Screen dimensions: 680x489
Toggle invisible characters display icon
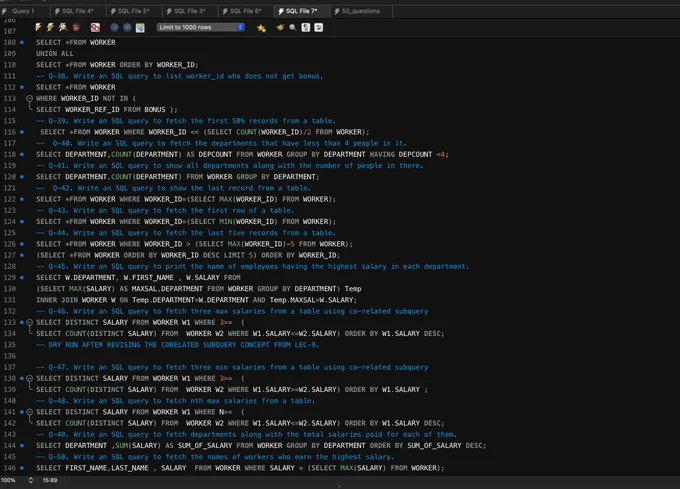pos(306,27)
